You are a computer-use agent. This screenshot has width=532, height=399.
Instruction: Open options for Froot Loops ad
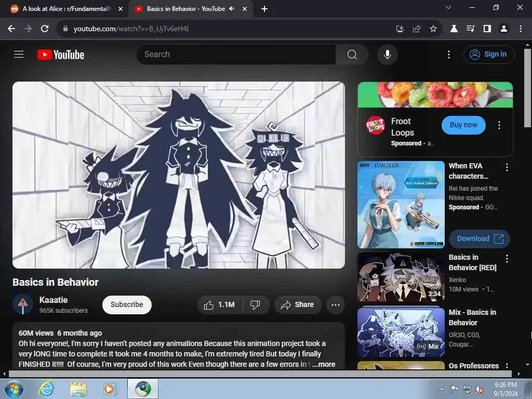point(499,125)
